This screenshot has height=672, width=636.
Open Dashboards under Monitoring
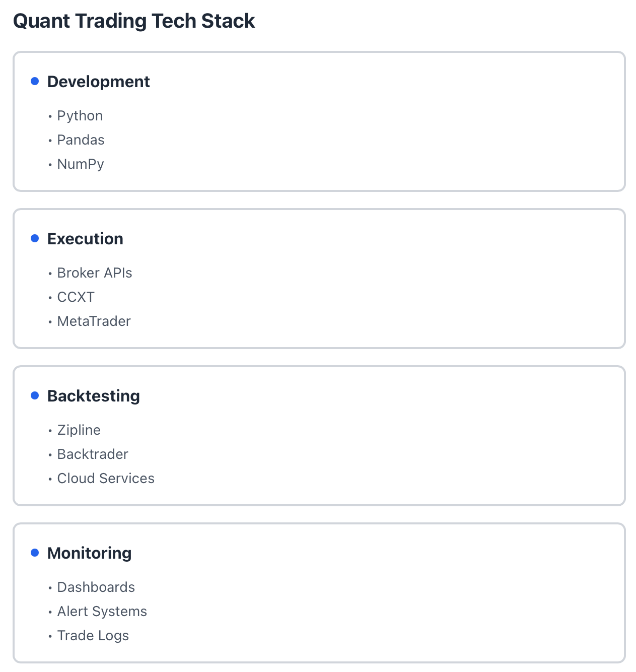click(96, 587)
